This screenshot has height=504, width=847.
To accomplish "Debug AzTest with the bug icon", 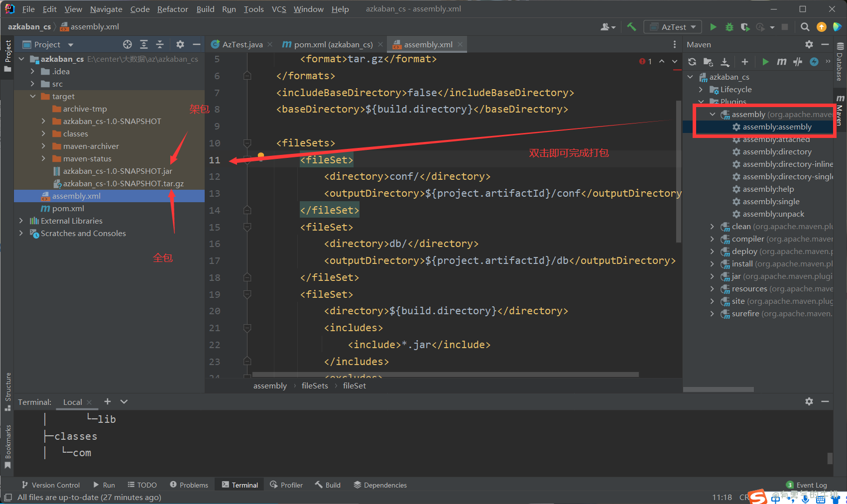I will [x=729, y=27].
